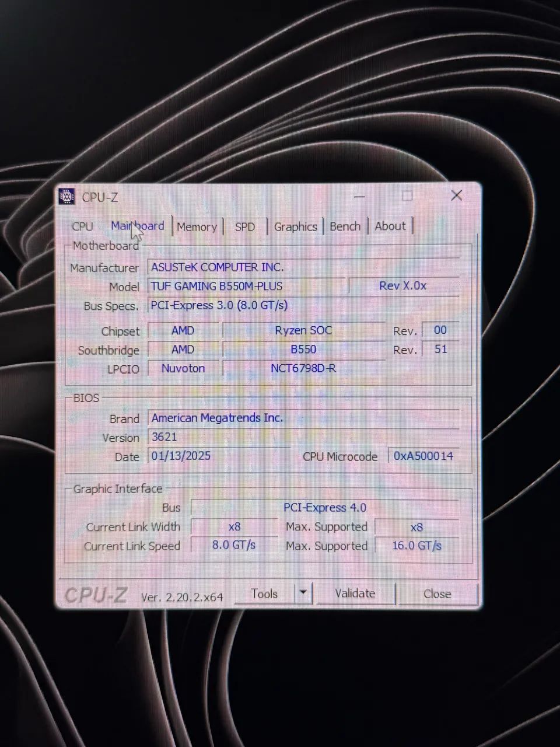
Task: Open the About tab
Action: pos(390,226)
